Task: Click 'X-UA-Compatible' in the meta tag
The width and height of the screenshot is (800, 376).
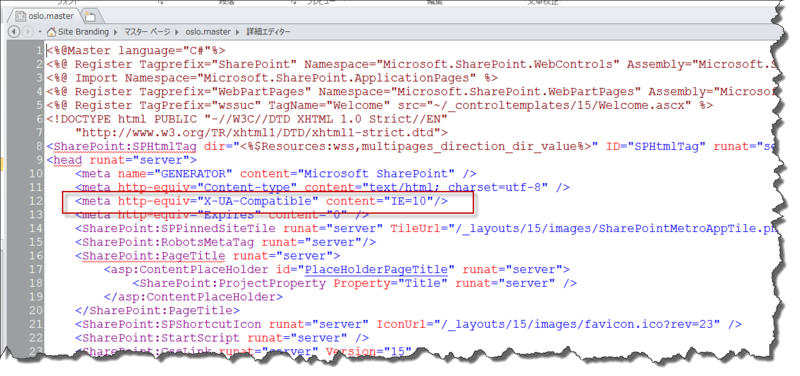Action: 258,201
